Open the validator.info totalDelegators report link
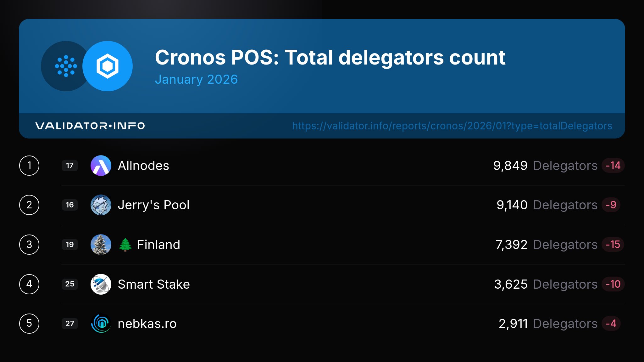The height and width of the screenshot is (362, 644). point(452,126)
